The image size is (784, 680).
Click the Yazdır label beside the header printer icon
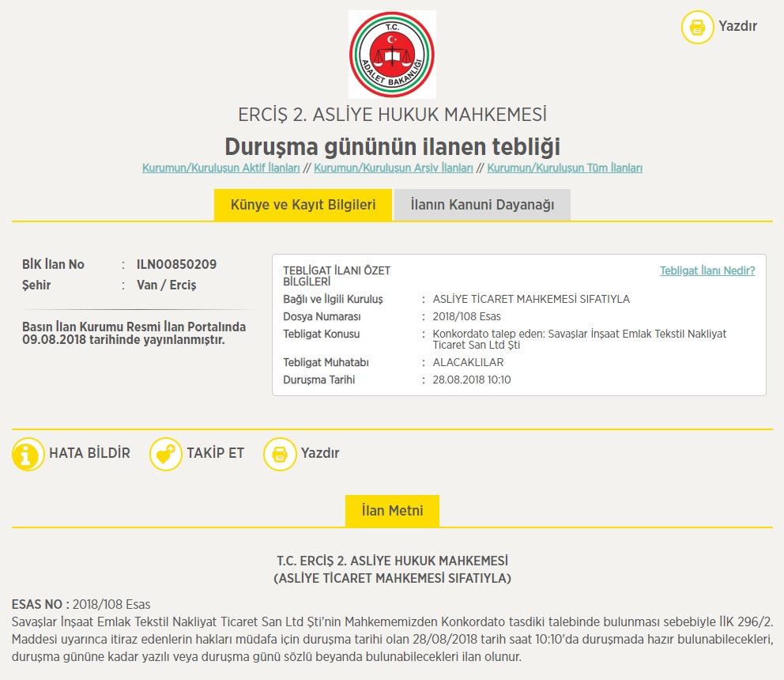737,26
